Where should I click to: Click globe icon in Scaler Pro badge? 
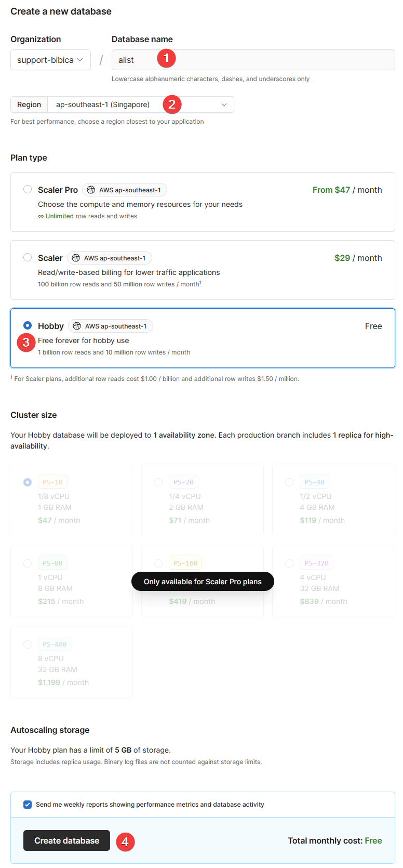click(91, 190)
